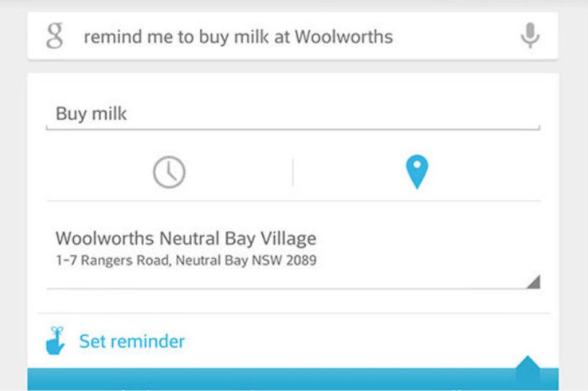588x391 pixels.
Task: Select the Woolworths Neutral Bay Village entry
Action: tap(185, 238)
